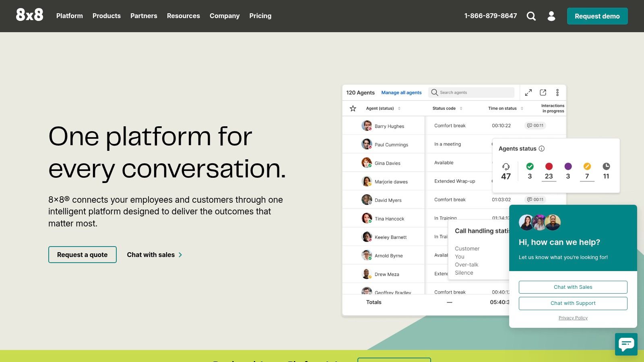Click the chat agents' avatar group
Screen dimensions: 644x362
[540, 222]
